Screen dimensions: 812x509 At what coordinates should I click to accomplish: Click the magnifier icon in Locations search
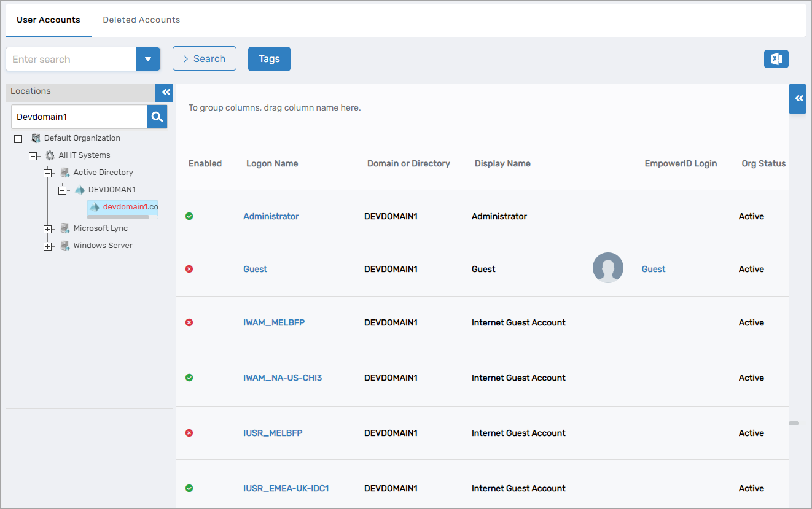pos(157,117)
